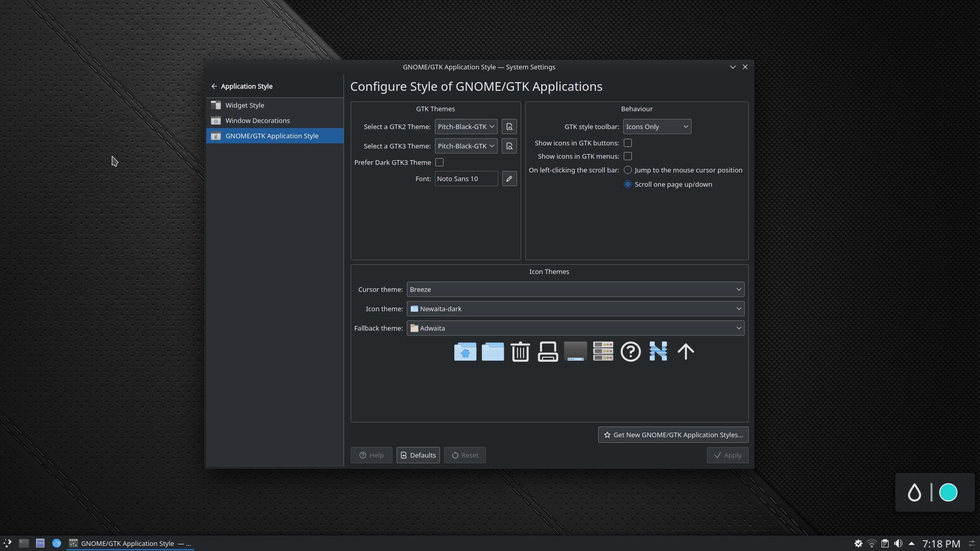
Task: Open the Cursor theme dropdown
Action: [x=575, y=289]
